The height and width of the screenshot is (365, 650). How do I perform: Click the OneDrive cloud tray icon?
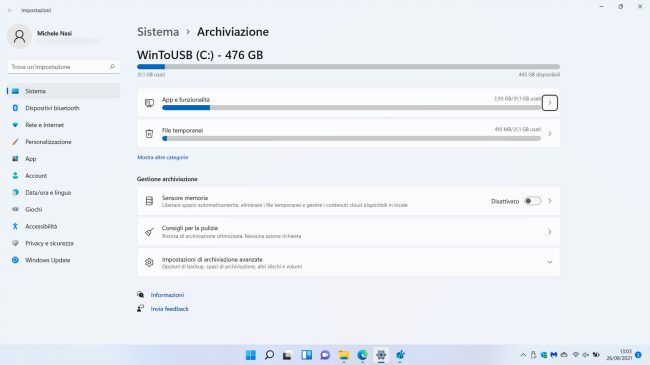[x=564, y=355]
